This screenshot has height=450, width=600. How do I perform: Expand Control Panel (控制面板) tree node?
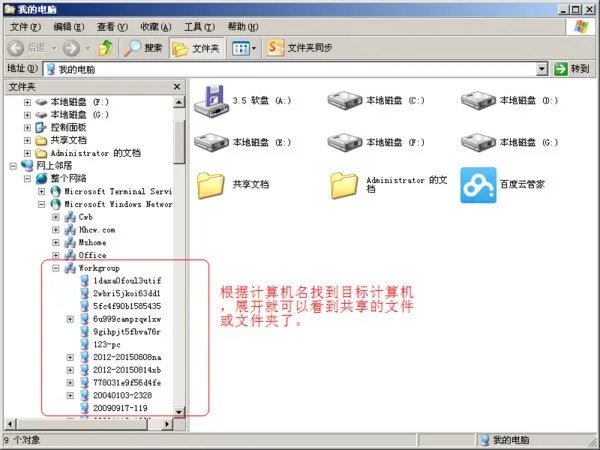(x=27, y=128)
